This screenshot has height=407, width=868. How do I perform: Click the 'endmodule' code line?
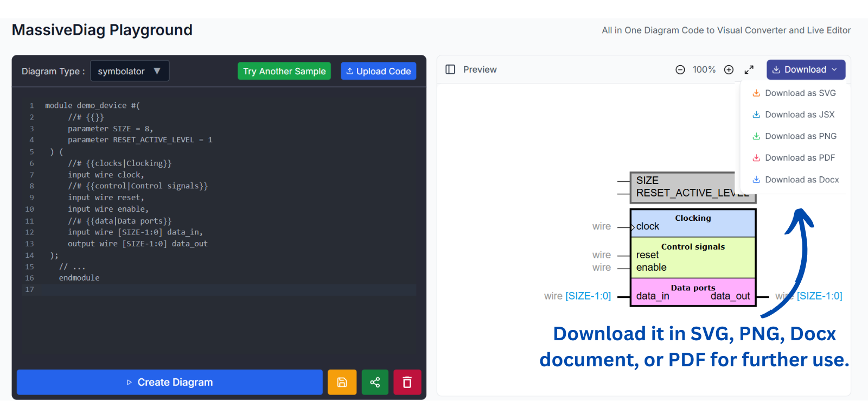point(79,278)
